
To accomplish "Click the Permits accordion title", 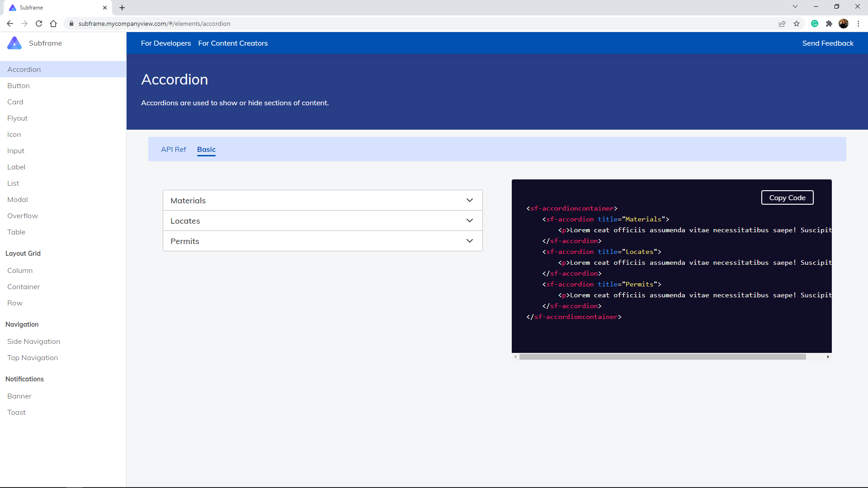I will click(185, 241).
